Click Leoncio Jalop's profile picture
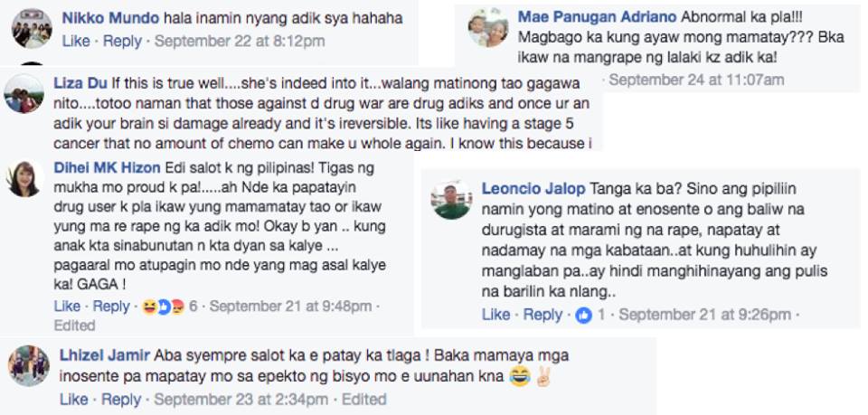This screenshot has width=868, height=415. point(452,199)
